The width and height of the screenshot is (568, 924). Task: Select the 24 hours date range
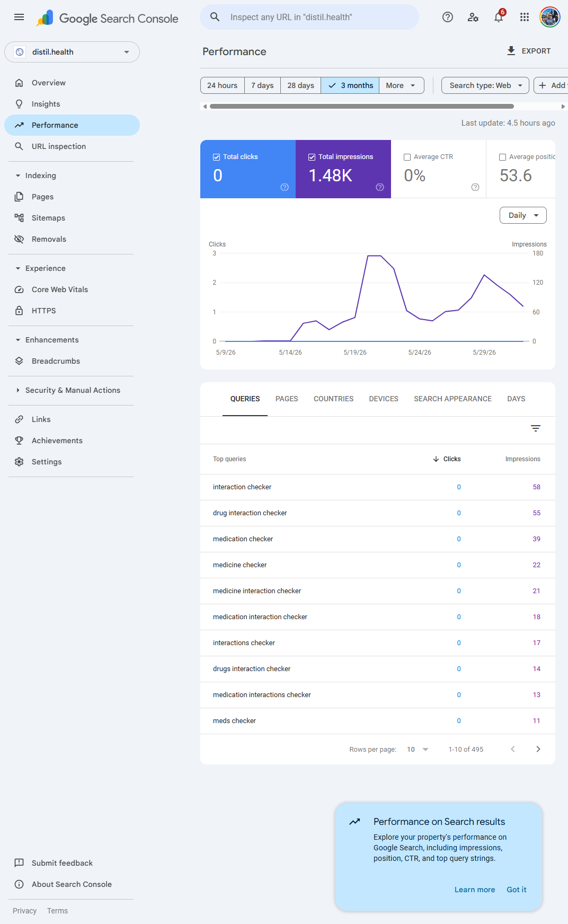[x=223, y=85]
